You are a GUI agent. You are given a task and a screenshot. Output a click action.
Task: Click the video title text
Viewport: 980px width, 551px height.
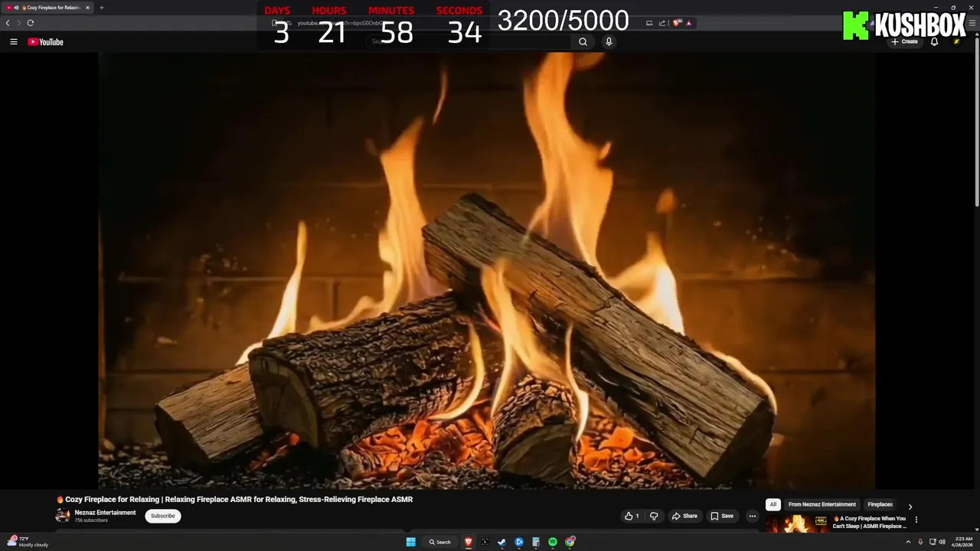(x=234, y=499)
